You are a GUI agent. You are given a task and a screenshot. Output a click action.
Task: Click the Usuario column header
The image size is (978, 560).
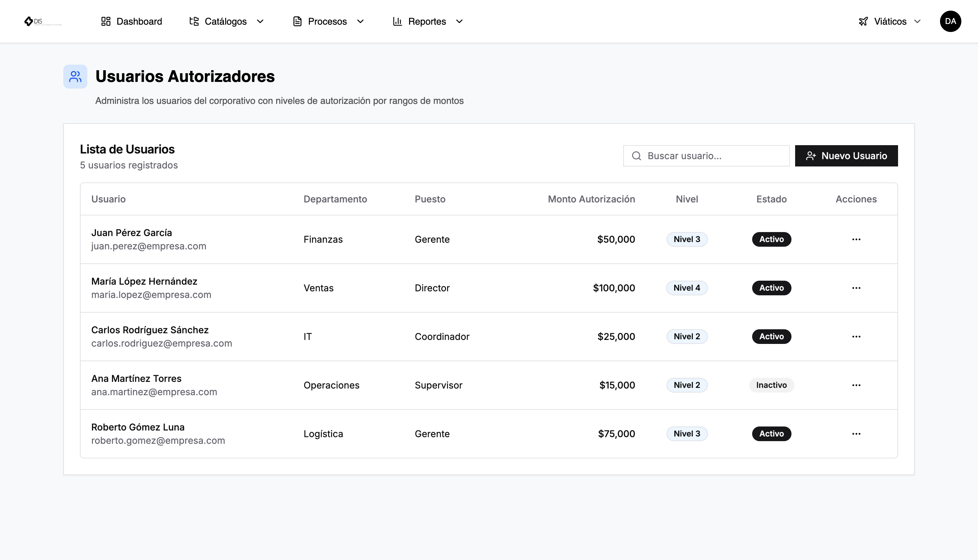109,199
